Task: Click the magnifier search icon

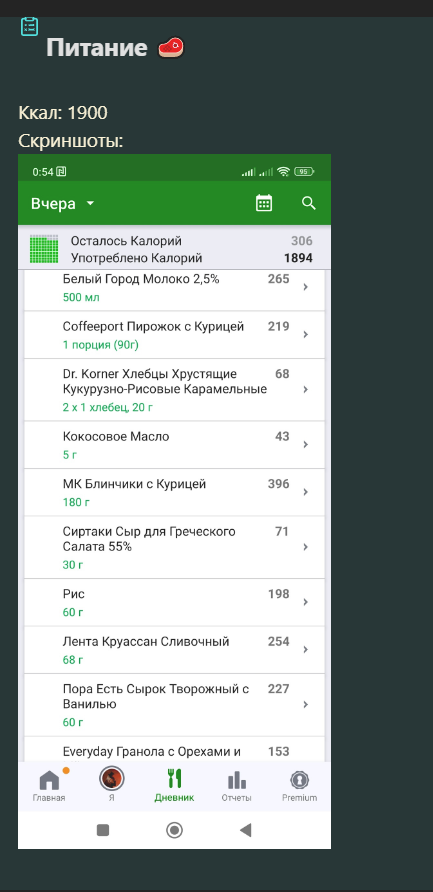Action: (308, 203)
